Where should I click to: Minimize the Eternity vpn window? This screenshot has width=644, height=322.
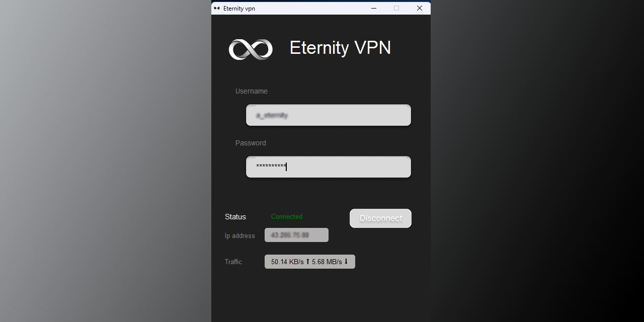click(373, 8)
